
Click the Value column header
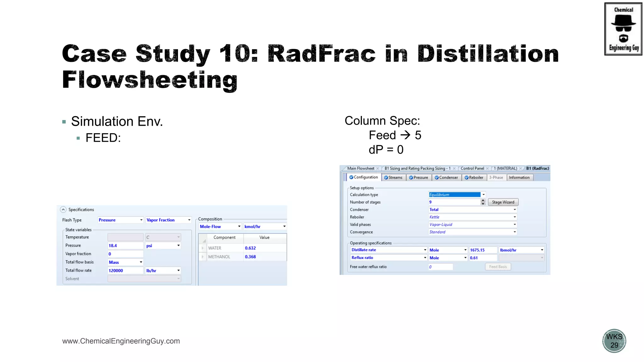click(x=265, y=238)
